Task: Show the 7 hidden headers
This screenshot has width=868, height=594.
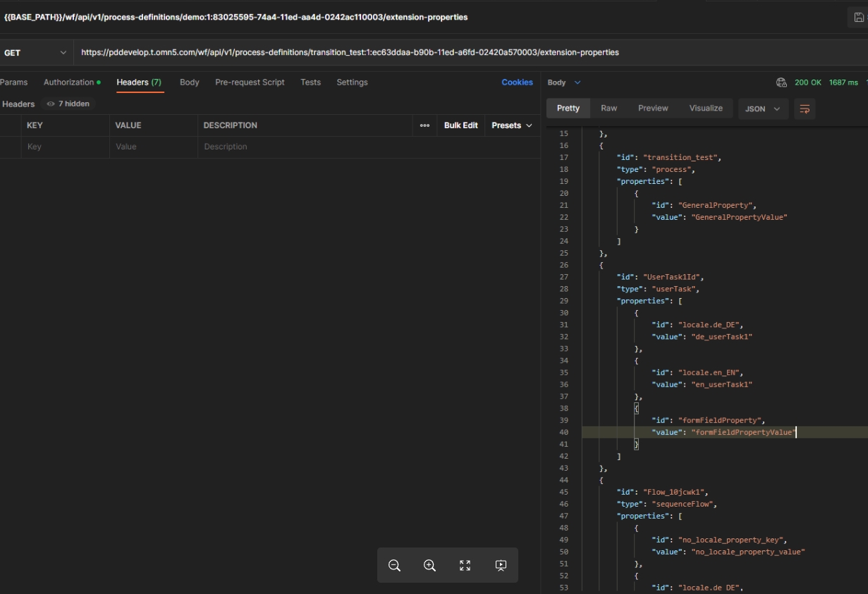Action: coord(68,104)
